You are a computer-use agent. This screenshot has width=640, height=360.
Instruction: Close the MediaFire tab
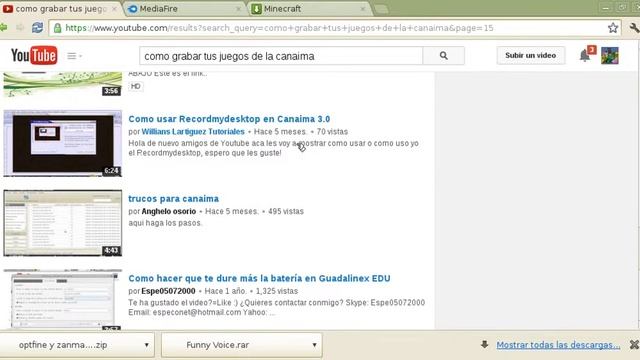click(x=238, y=9)
